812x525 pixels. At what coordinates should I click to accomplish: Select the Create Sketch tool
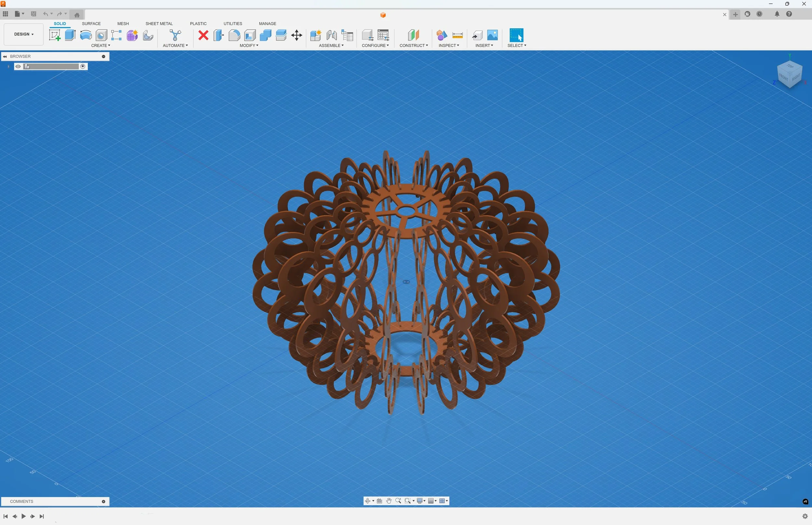pos(55,35)
